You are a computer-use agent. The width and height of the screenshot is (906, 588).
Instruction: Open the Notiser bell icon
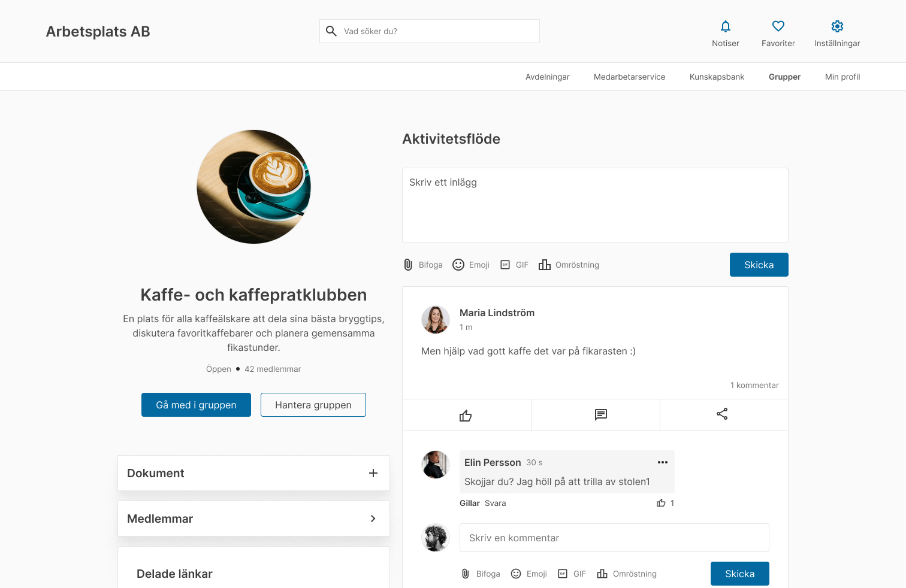[x=725, y=27]
